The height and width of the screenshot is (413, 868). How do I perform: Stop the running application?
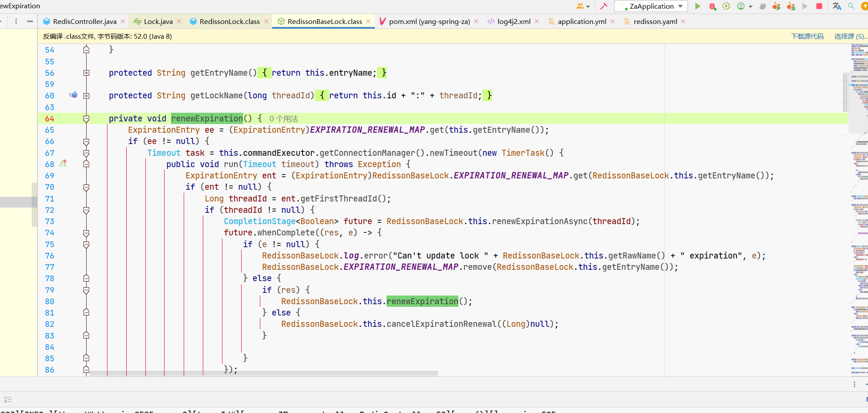[819, 6]
